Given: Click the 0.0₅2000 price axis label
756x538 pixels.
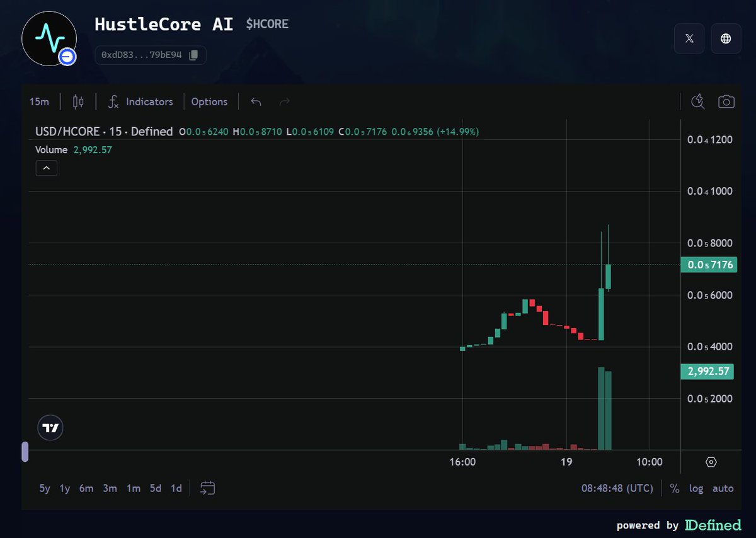Looking at the screenshot, I should [709, 398].
